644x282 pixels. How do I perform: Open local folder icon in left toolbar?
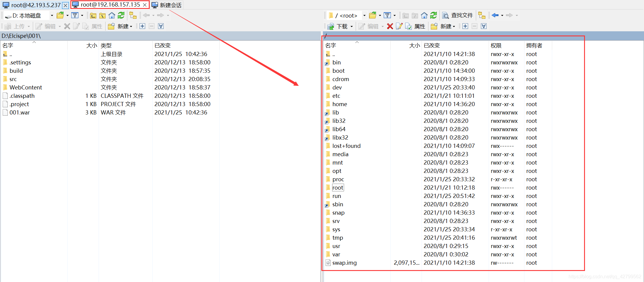click(60, 15)
